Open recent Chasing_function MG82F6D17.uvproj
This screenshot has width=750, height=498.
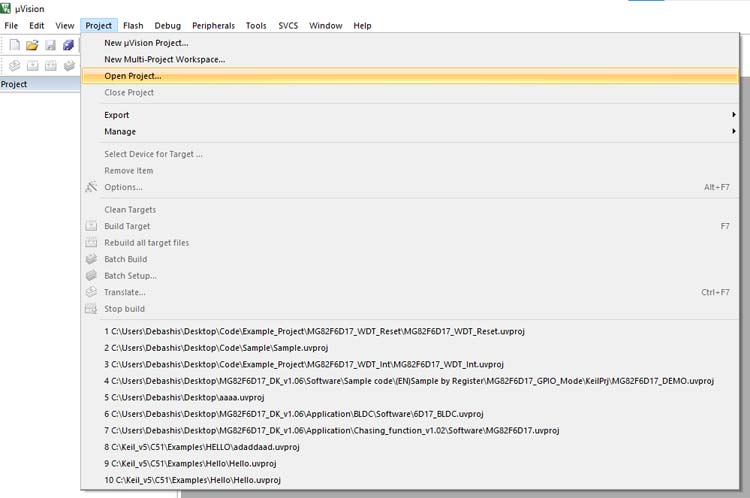point(410,430)
